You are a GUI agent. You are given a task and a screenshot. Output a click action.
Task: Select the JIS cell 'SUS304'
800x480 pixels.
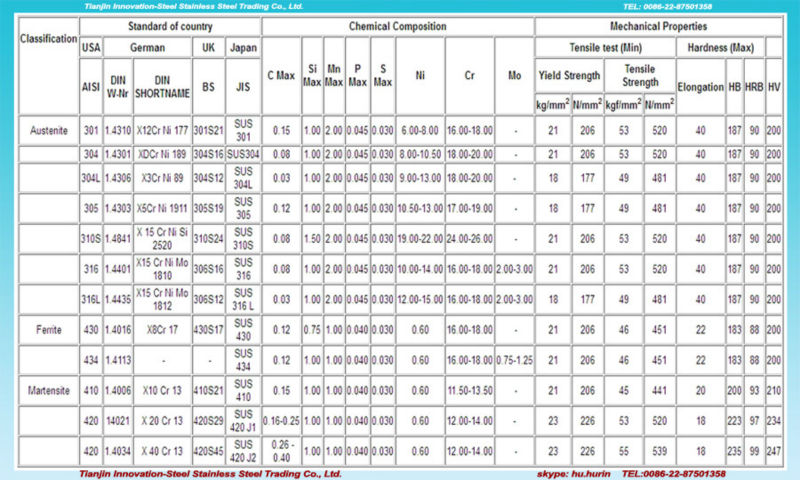point(243,154)
